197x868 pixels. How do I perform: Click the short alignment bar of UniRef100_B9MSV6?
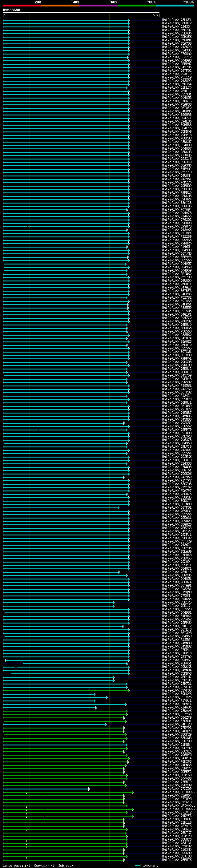click(x=49, y=694)
